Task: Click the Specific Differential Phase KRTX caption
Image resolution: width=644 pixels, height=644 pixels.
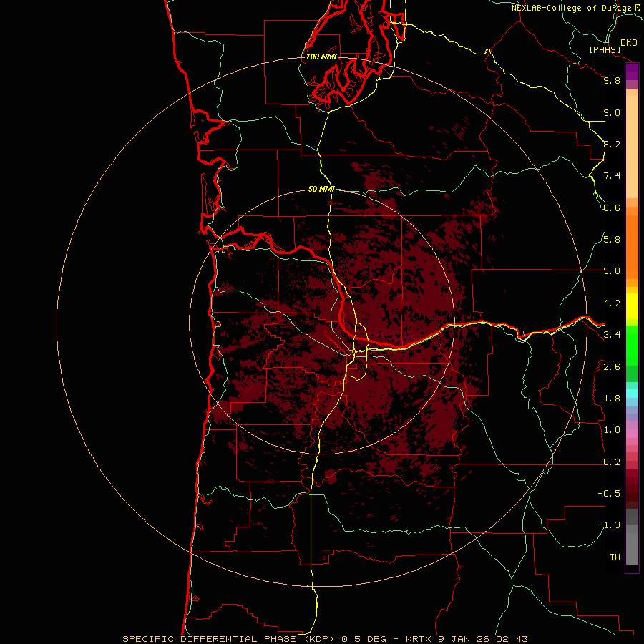Action: point(325,639)
